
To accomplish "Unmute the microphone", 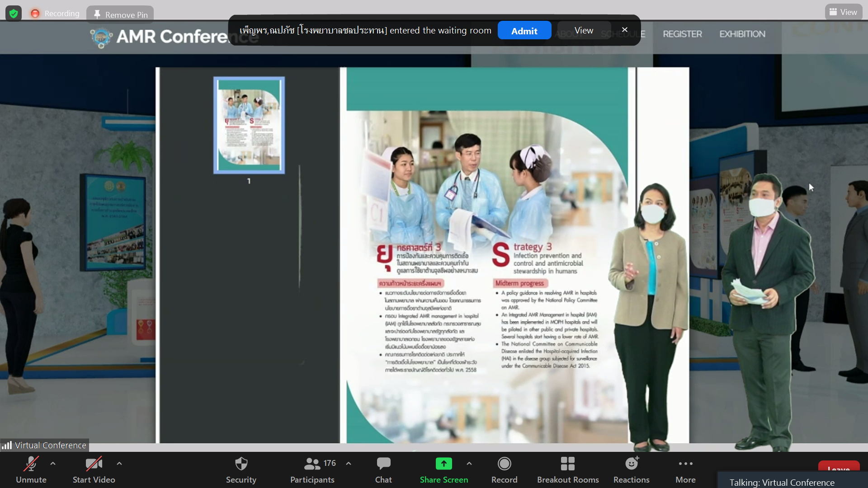I will tap(31, 470).
